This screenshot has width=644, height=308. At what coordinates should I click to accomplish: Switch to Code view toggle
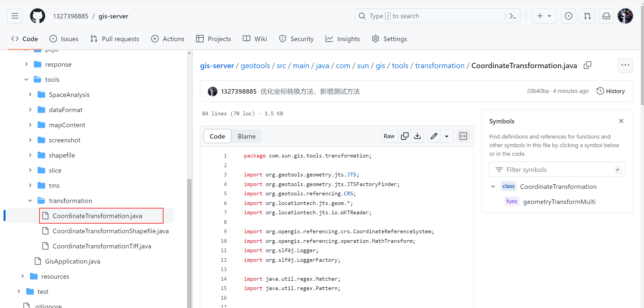click(217, 136)
